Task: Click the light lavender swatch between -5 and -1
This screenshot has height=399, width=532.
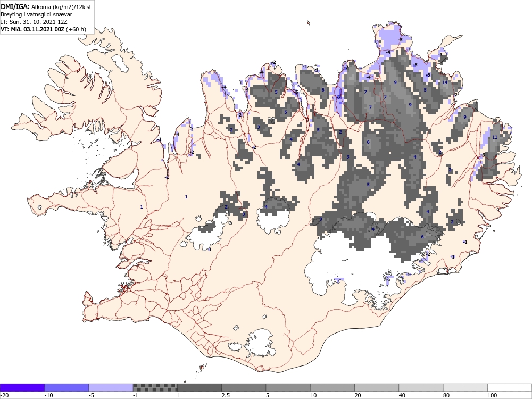Action: pos(111,387)
